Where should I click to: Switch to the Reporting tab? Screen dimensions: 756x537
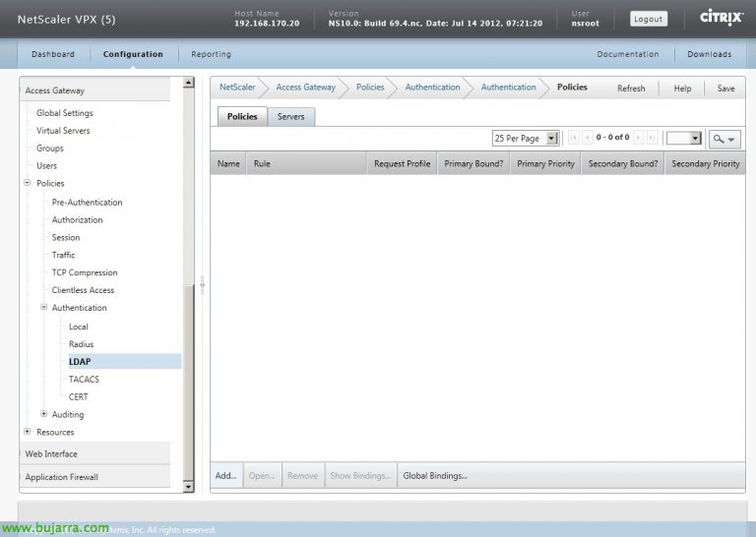(x=212, y=54)
